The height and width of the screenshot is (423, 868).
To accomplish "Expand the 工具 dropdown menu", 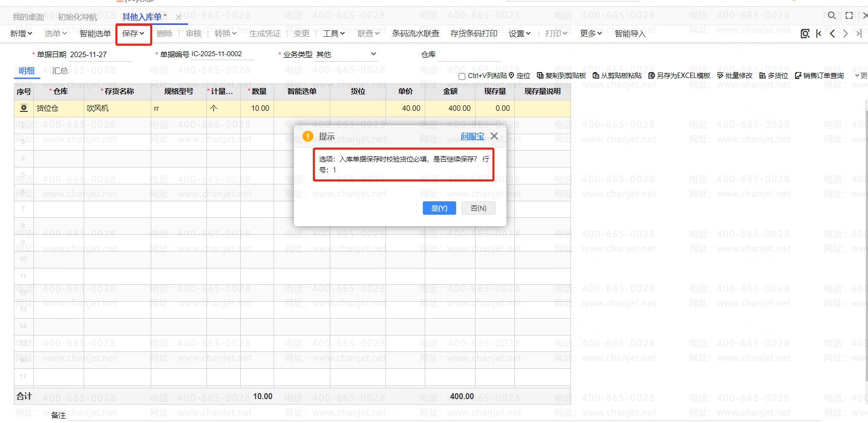I will (x=334, y=33).
